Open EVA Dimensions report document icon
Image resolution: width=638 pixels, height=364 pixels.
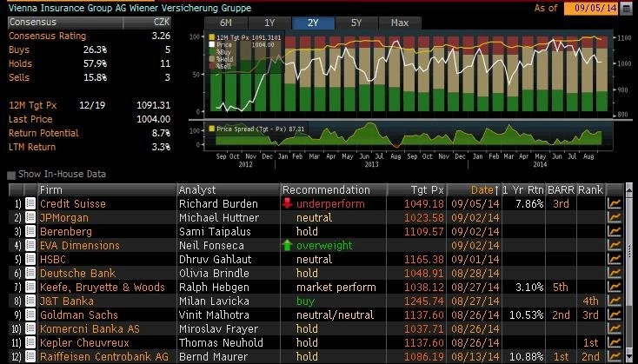click(30, 245)
